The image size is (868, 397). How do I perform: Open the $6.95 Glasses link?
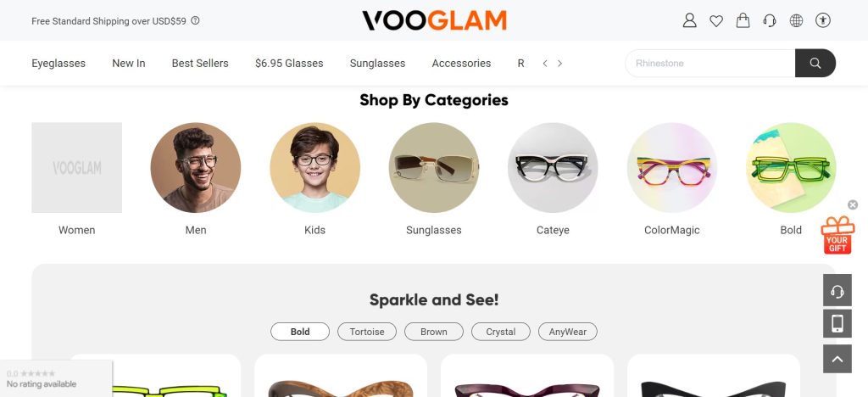(289, 63)
